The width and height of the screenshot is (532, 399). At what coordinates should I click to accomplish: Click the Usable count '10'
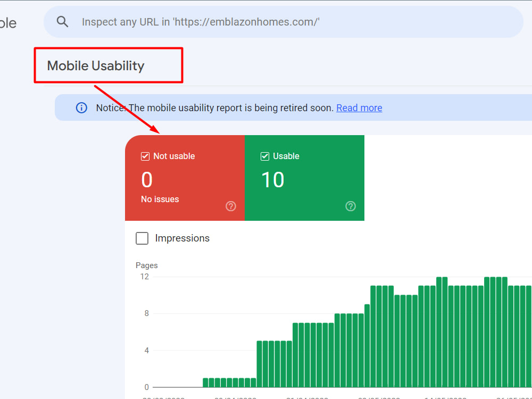272,180
